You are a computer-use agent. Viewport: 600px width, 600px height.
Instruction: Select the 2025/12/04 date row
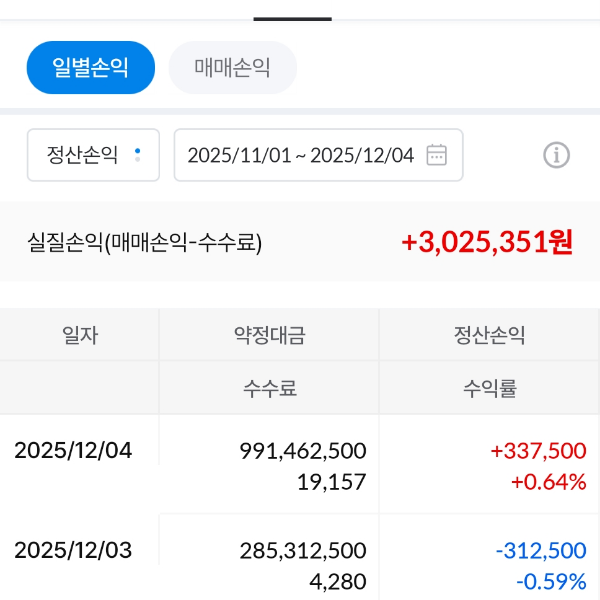click(73, 450)
